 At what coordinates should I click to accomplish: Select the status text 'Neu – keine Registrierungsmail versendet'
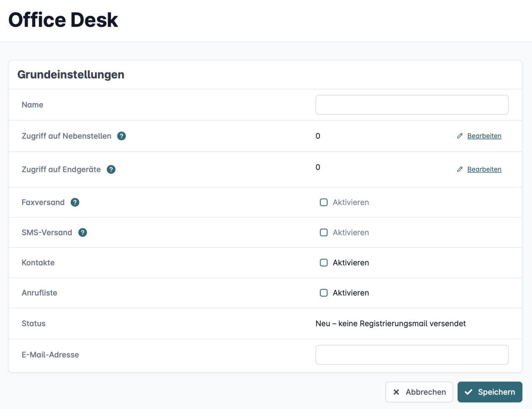390,323
